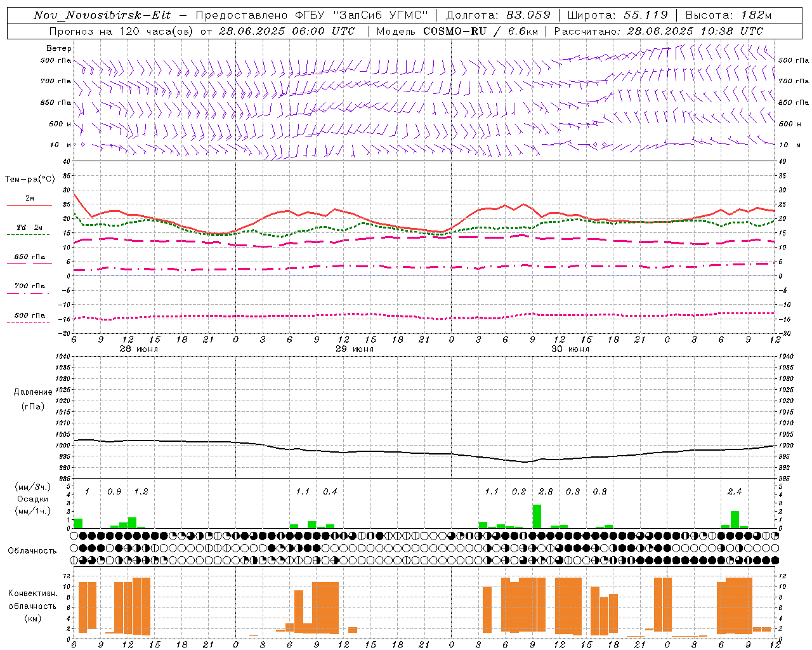
Task: Click the 500 м wind level label on left
Action: [x=60, y=124]
